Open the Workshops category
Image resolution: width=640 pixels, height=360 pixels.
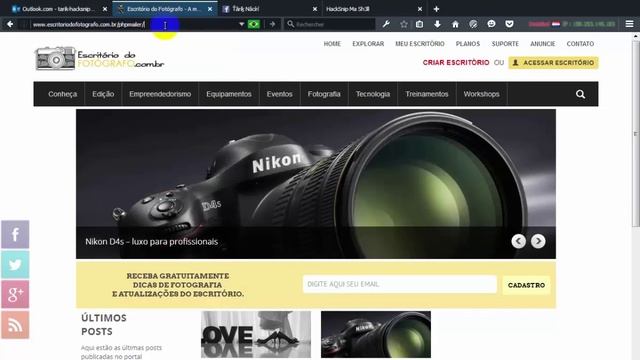tap(481, 94)
